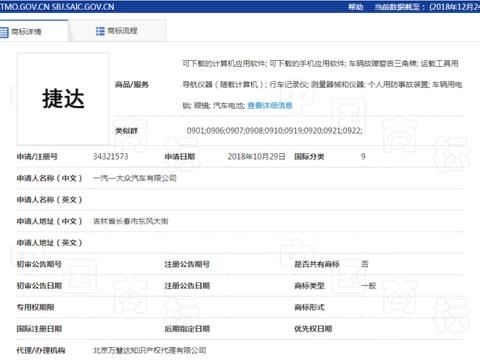Click the 申请人名称（中文） label
The width and height of the screenshot is (480, 360).
[49, 178]
